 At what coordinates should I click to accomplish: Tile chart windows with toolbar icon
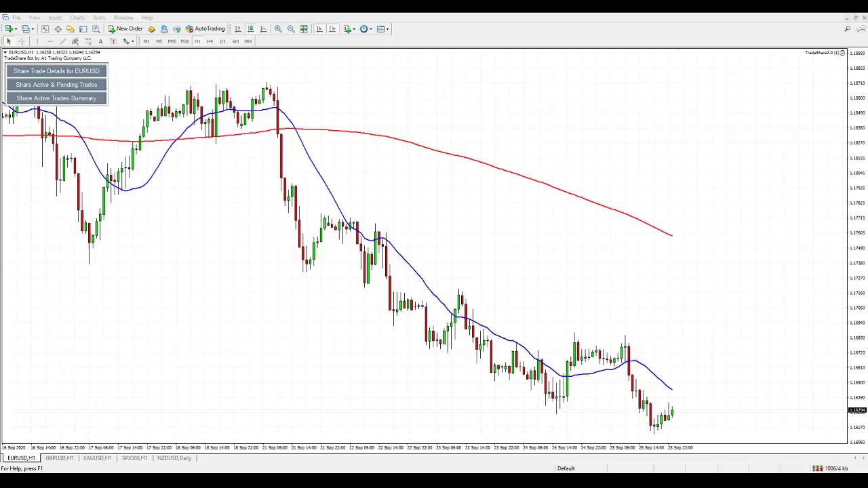(x=304, y=28)
